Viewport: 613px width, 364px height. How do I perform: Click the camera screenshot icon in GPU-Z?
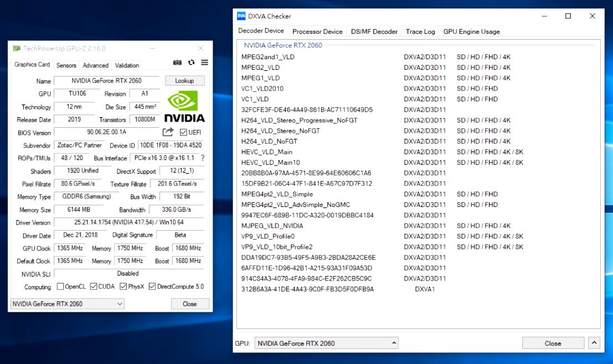(177, 63)
